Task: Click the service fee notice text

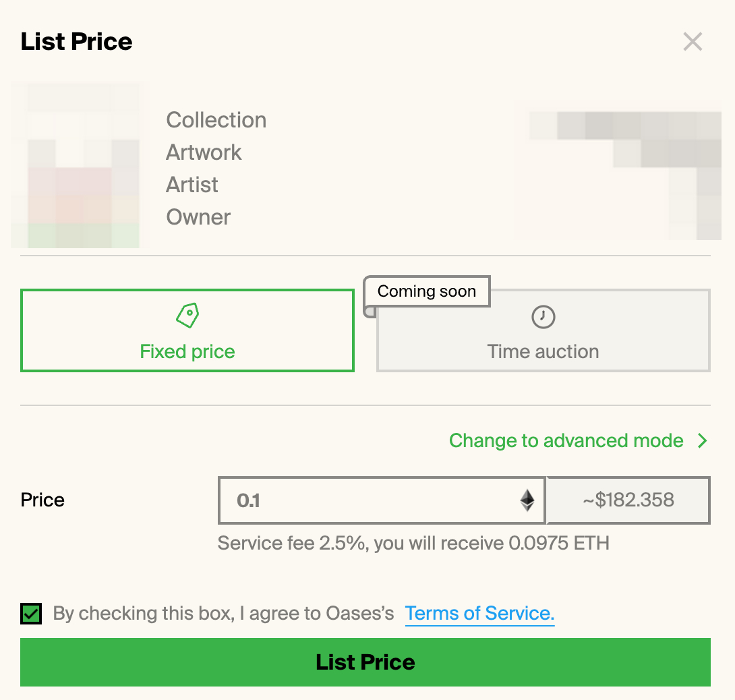Action: 413,544
